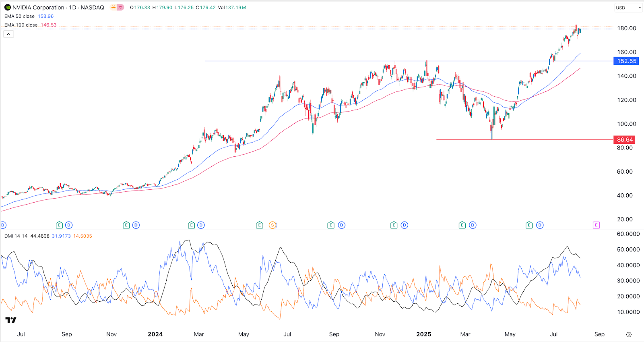Open the purple upcoming earnings E marker
Screen dimensions: 644x342
pyautogui.click(x=597, y=225)
